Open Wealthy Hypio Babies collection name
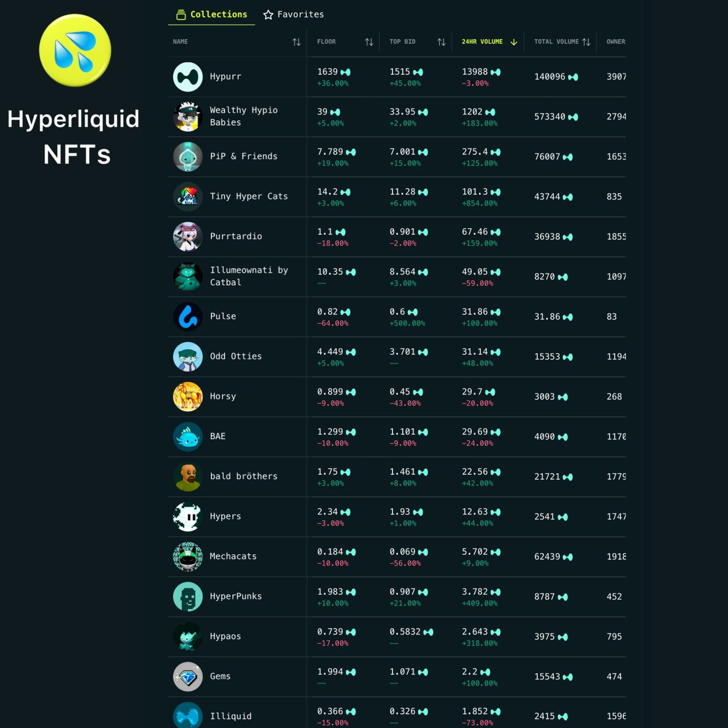Screen dimensions: 728x728 [x=244, y=116]
